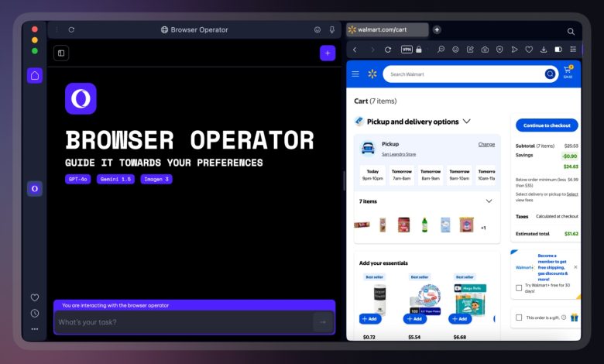
Task: Check the Try Walmart+ free for 30 days box
Action: (519, 288)
